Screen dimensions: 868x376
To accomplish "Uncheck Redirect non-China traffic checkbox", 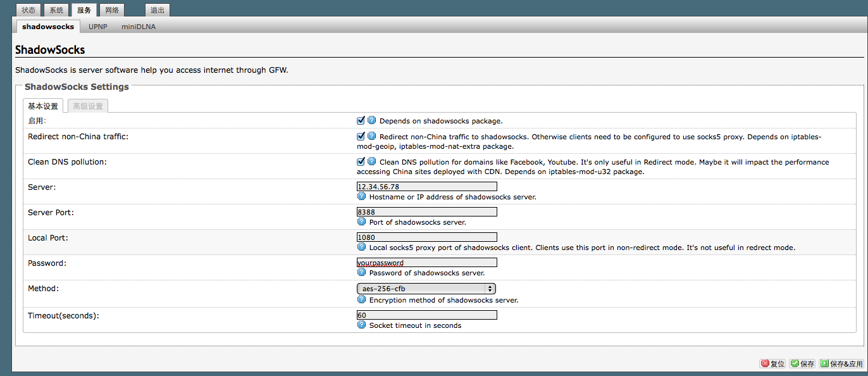I will coord(361,136).
